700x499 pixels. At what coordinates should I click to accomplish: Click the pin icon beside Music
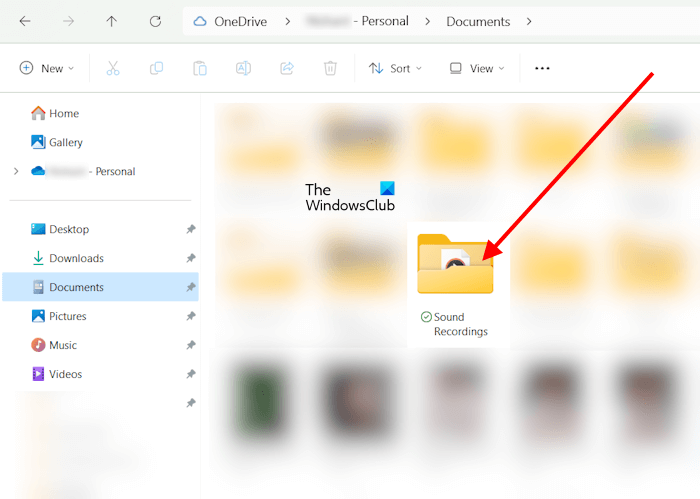tap(191, 345)
